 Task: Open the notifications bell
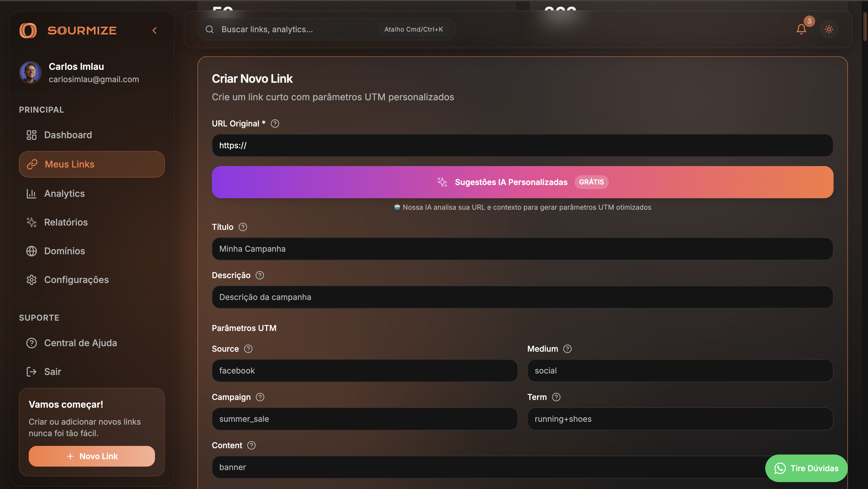pos(801,29)
